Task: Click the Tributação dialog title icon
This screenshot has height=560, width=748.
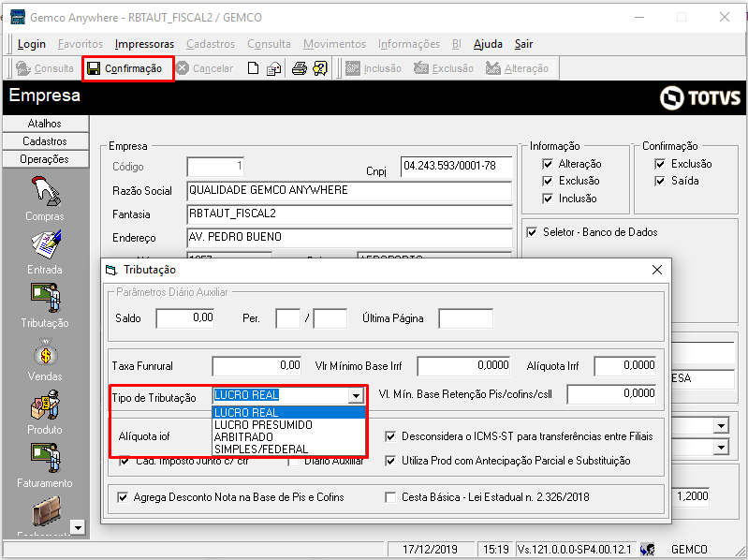Action: pos(110,270)
